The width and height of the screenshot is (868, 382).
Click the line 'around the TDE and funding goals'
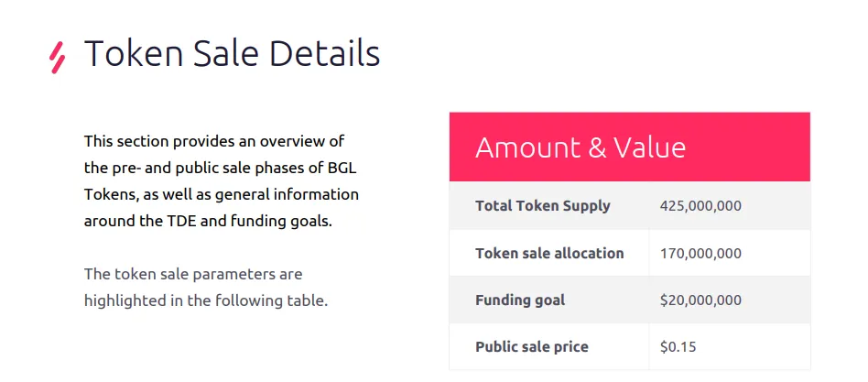tap(208, 222)
